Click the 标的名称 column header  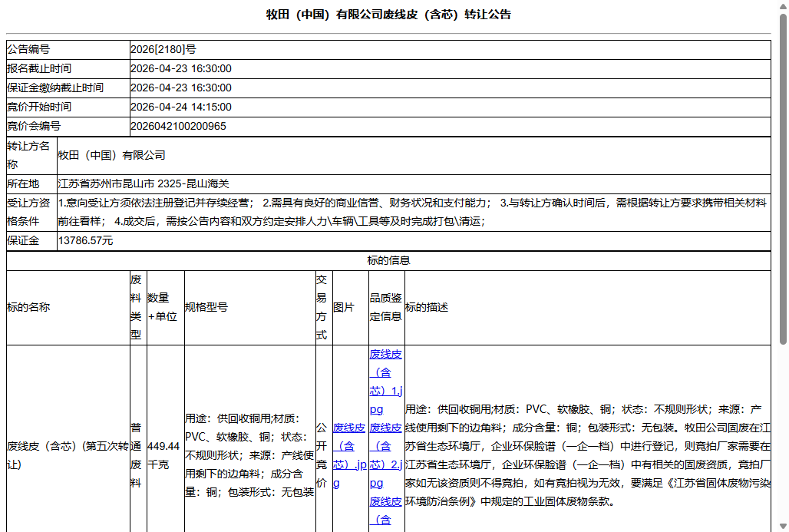click(x=68, y=308)
